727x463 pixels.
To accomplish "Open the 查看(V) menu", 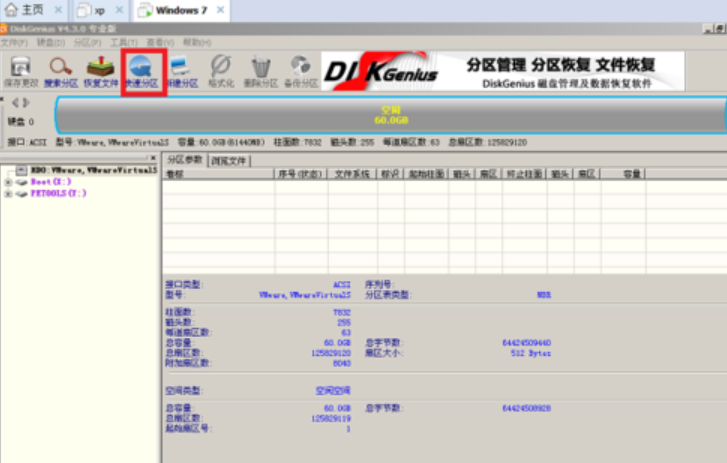I will (160, 43).
